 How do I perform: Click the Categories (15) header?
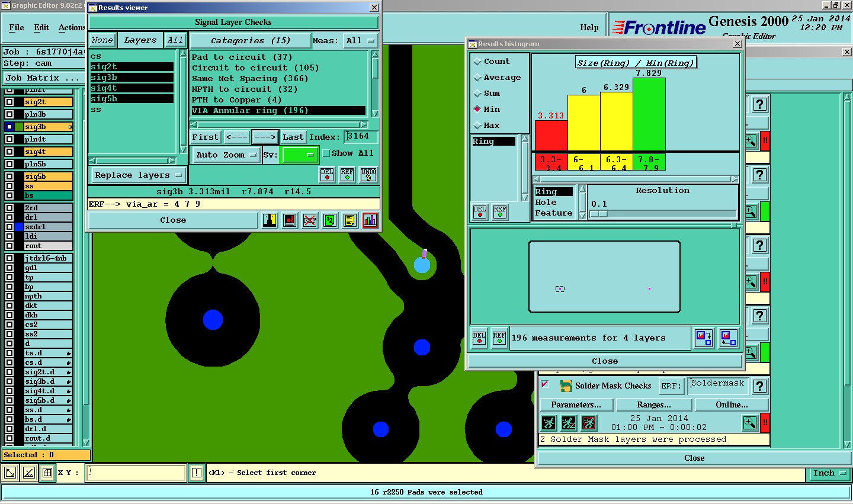(250, 40)
